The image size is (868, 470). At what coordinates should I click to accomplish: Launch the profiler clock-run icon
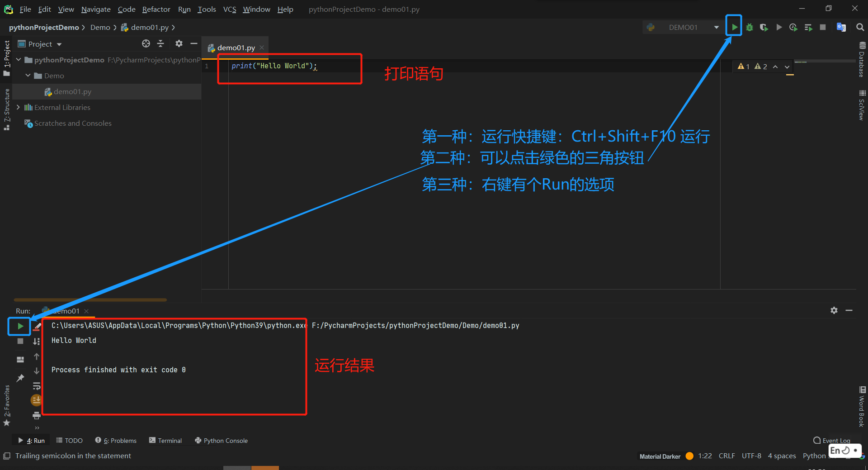pos(793,27)
